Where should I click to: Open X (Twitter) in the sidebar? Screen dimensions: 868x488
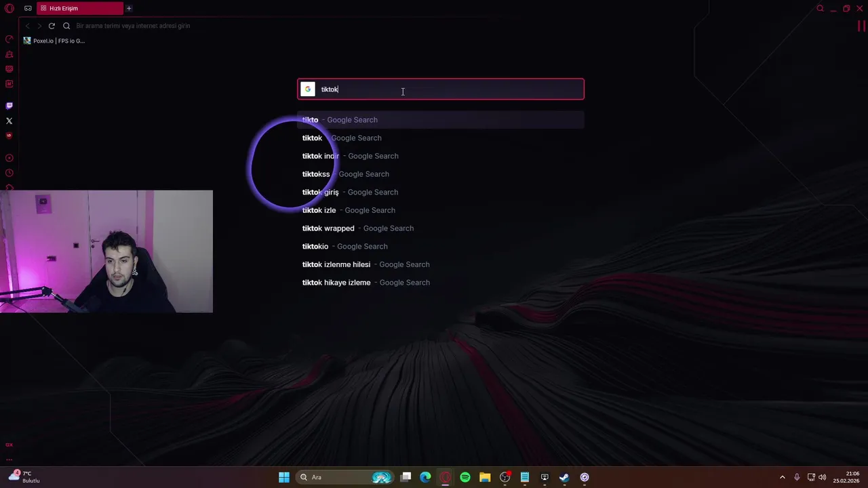point(9,121)
